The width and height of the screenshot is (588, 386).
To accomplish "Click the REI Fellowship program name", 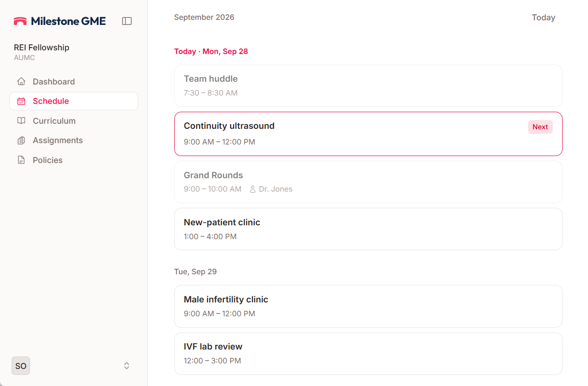I will click(x=42, y=48).
